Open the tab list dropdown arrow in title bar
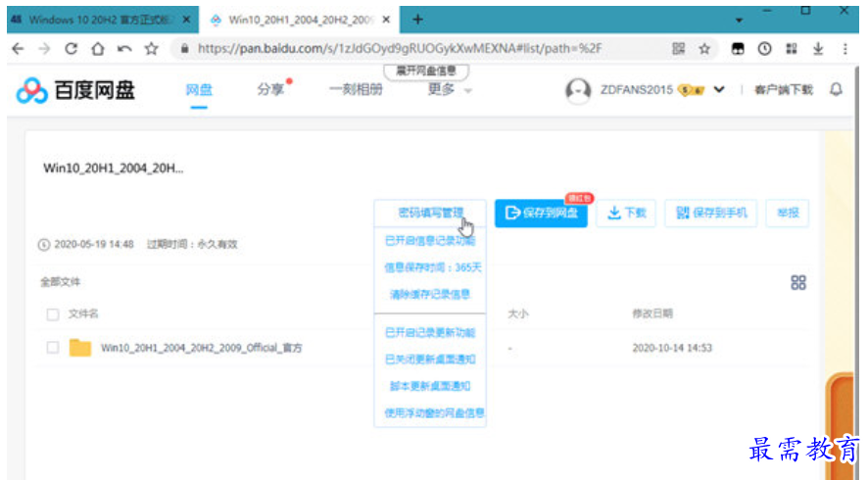The image size is (868, 480). [x=739, y=21]
